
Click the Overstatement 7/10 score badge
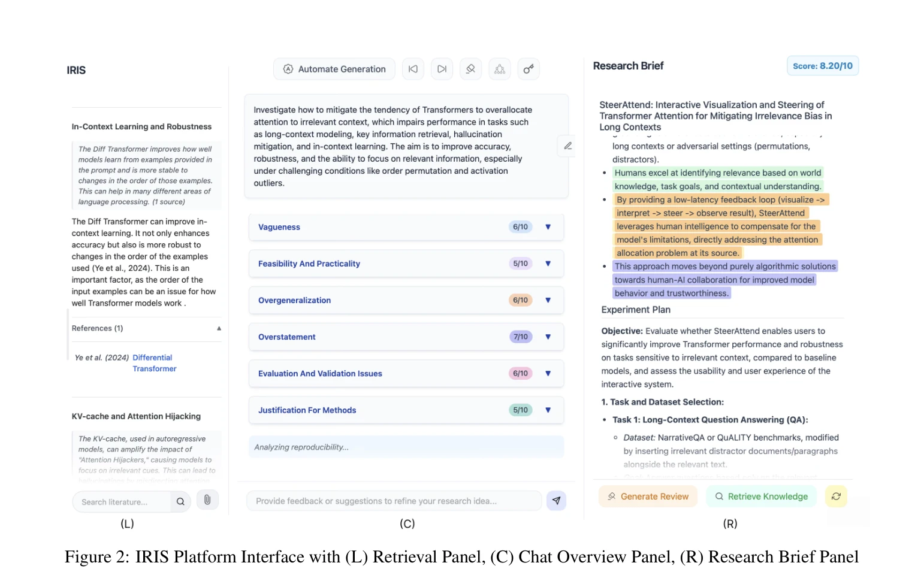520,337
